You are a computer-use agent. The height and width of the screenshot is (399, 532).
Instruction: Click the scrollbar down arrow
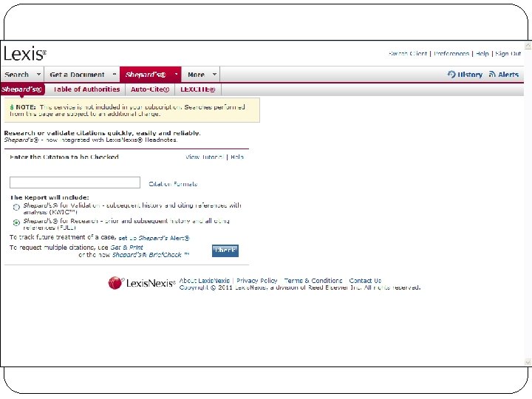click(528, 362)
